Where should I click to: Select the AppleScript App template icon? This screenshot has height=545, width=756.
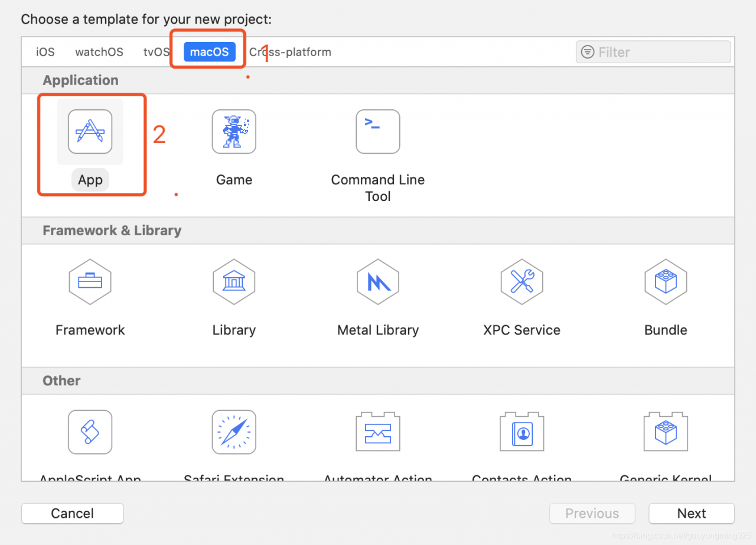[90, 432]
